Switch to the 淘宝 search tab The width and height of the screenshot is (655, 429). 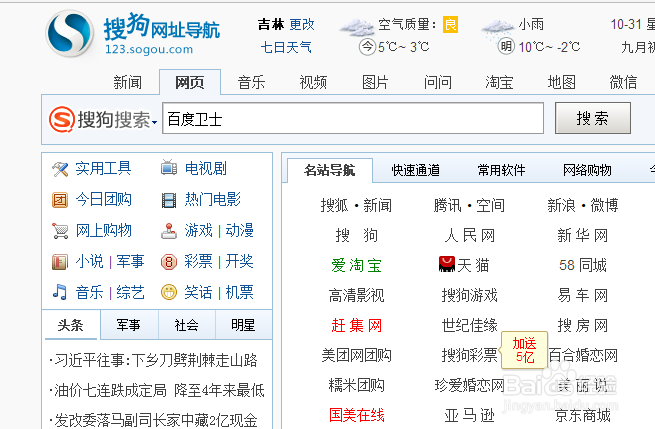[x=499, y=82]
